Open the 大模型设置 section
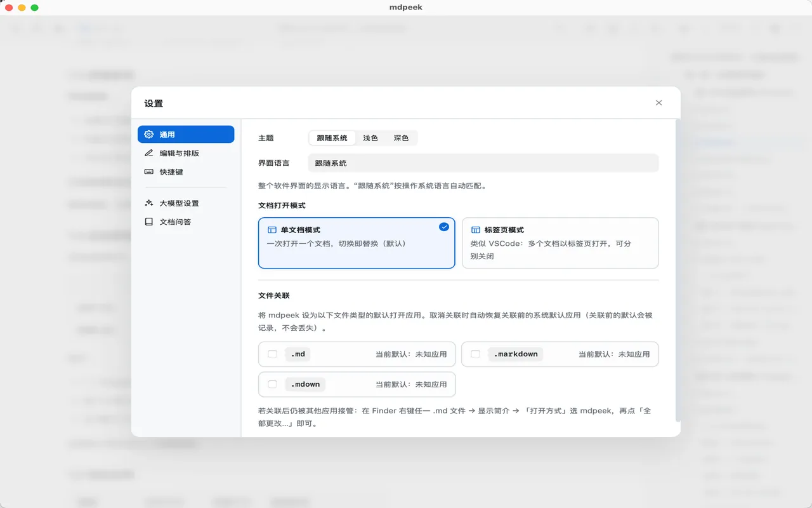This screenshot has height=508, width=812. [186, 203]
